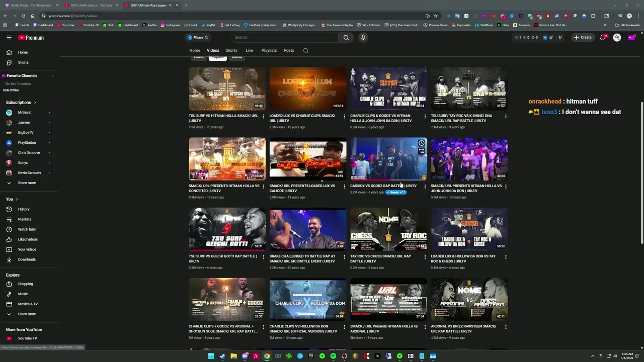Open the notifications bell
This screenshot has width=644, height=362.
coord(602,37)
